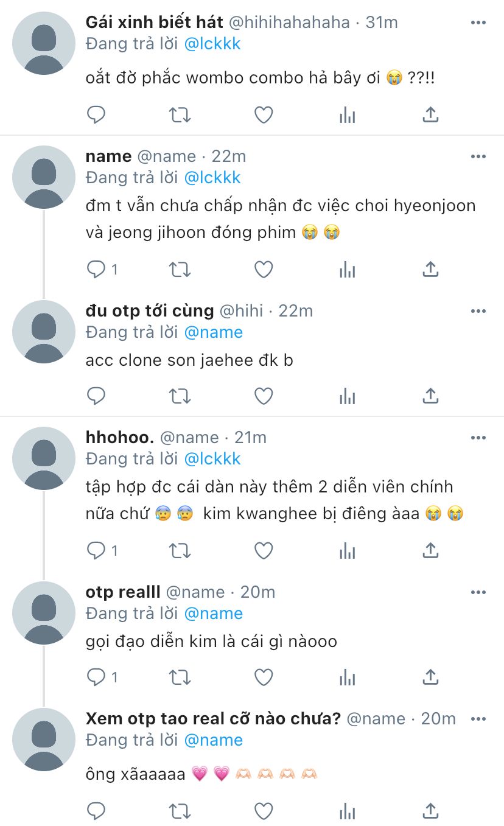Like the 'gọi đạo diễn kim' tweet
This screenshot has height=826, width=504.
point(263,677)
